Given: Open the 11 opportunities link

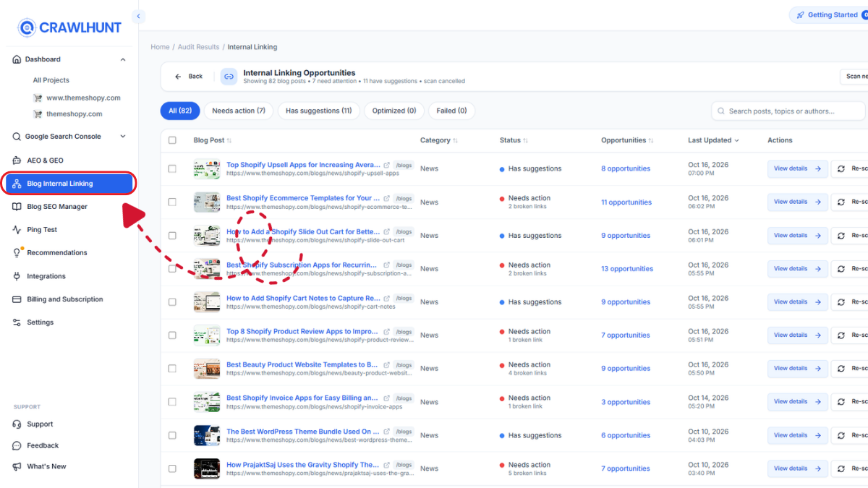Looking at the screenshot, I should click(x=626, y=202).
